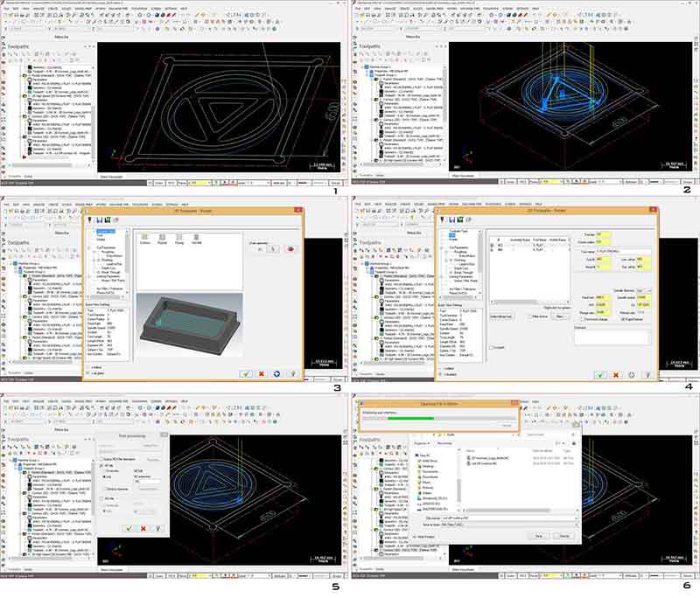Viewport: 700px width, 598px height.
Task: Select first pocket type icon in Pocket dialog
Action: [x=144, y=239]
